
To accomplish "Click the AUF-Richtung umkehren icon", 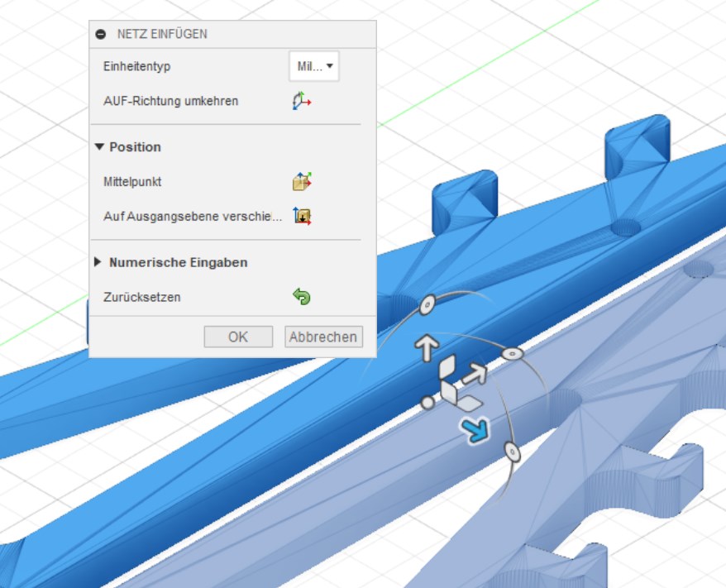I will pos(302,101).
